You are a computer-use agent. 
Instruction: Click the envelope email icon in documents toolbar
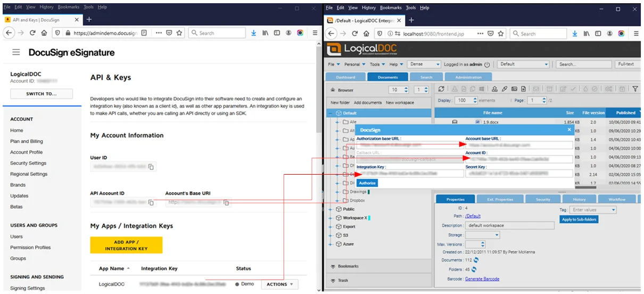pos(536,89)
